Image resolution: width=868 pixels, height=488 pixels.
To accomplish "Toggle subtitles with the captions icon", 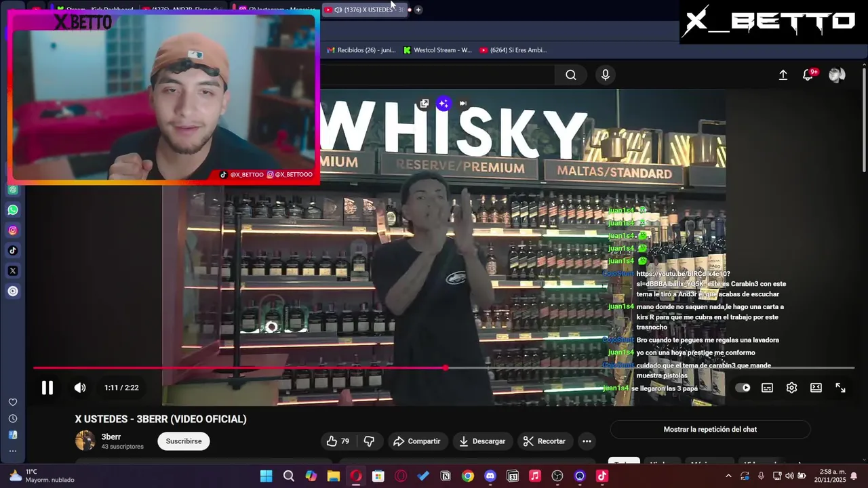I will point(767,388).
